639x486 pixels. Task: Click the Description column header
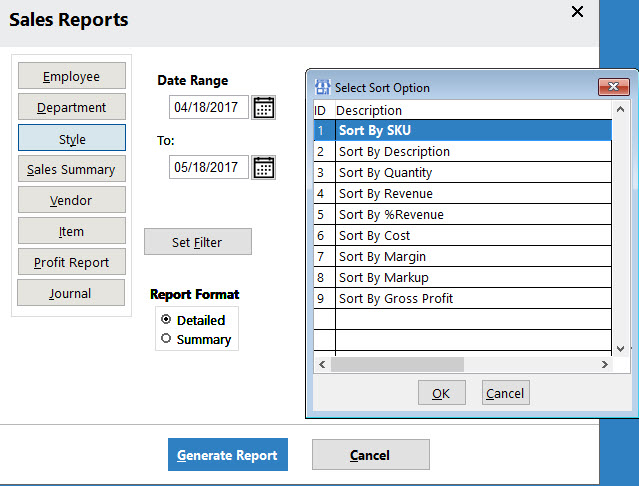473,110
